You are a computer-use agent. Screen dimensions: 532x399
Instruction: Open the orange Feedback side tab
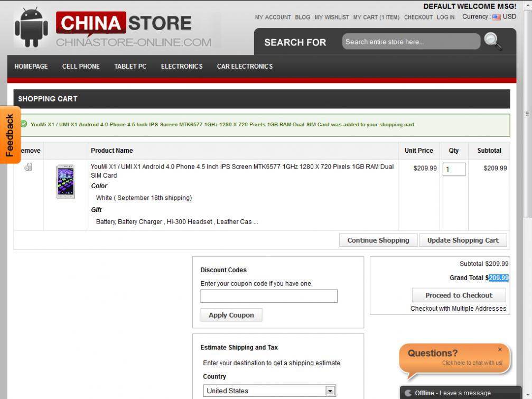(x=10, y=135)
